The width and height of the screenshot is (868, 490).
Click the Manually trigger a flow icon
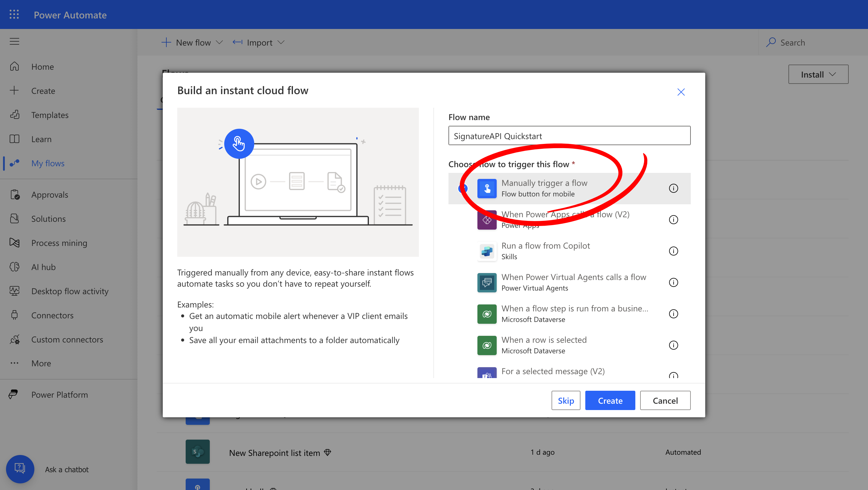486,189
